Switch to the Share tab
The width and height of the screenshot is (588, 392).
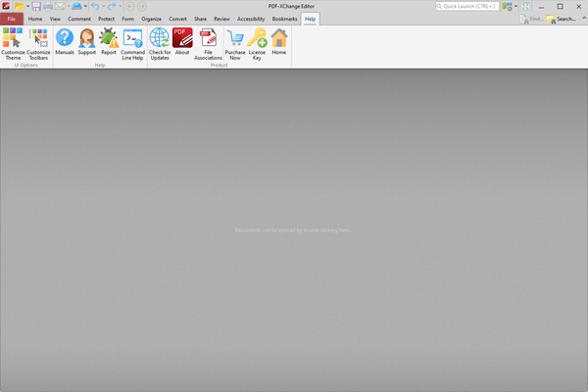coord(200,19)
